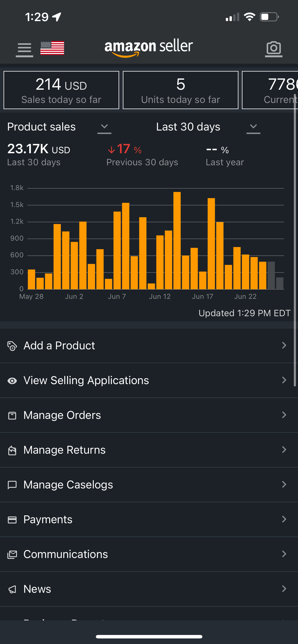Tap the Manage Returns package icon
This screenshot has height=644, width=298.
point(12,450)
